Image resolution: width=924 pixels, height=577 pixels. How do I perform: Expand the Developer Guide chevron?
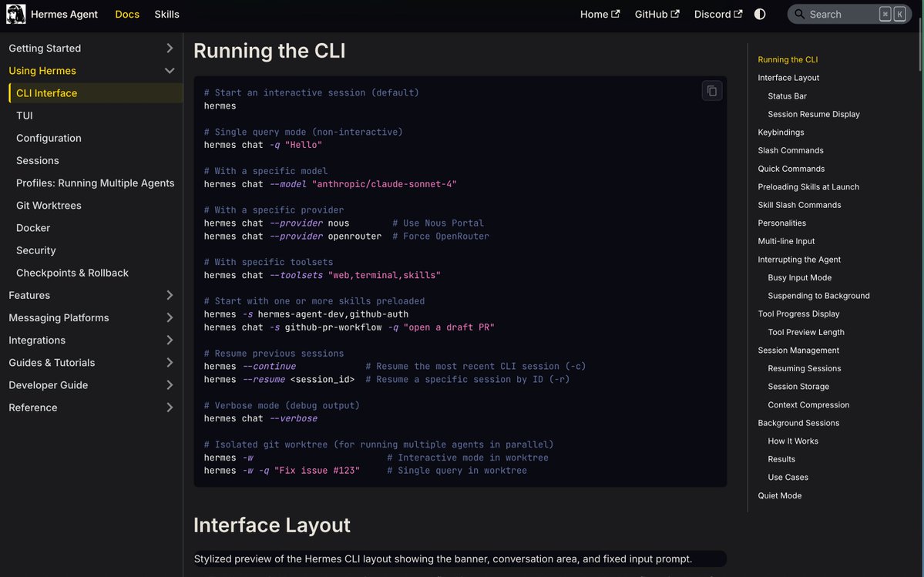170,385
